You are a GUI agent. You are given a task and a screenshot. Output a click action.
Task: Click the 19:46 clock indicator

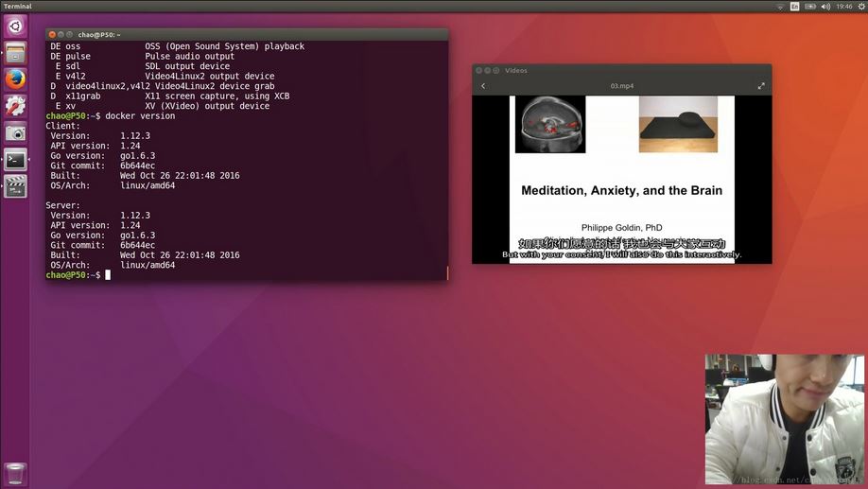(843, 6)
